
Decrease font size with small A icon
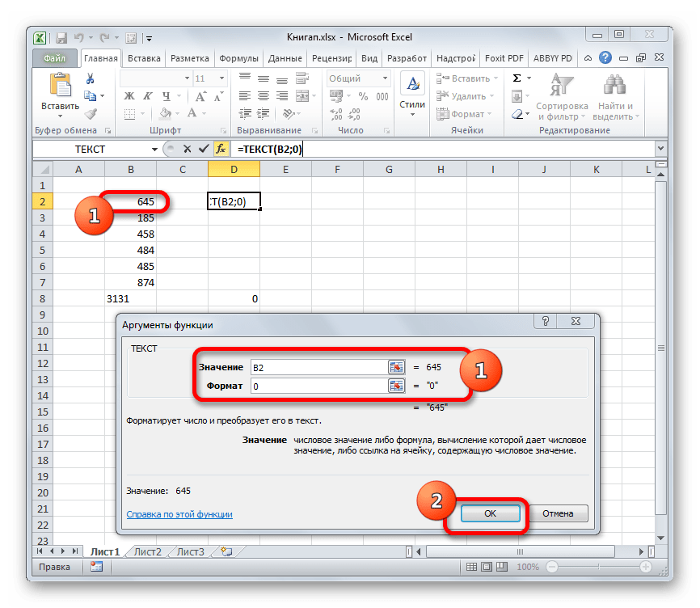click(x=218, y=96)
